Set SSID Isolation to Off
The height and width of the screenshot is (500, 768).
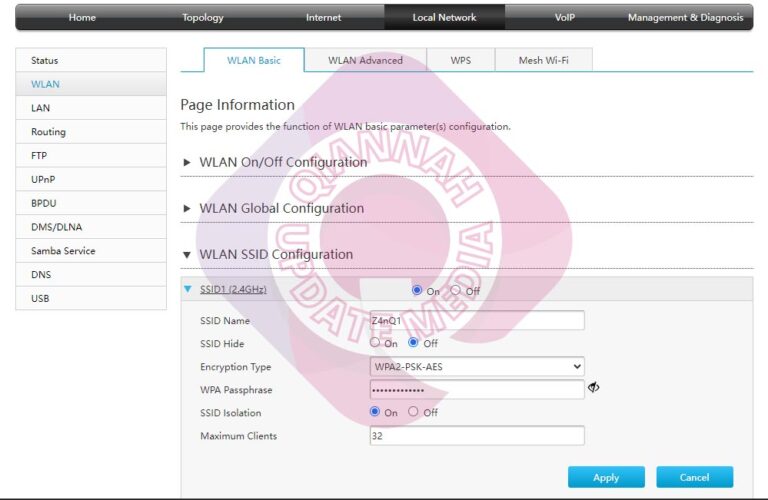tap(414, 412)
